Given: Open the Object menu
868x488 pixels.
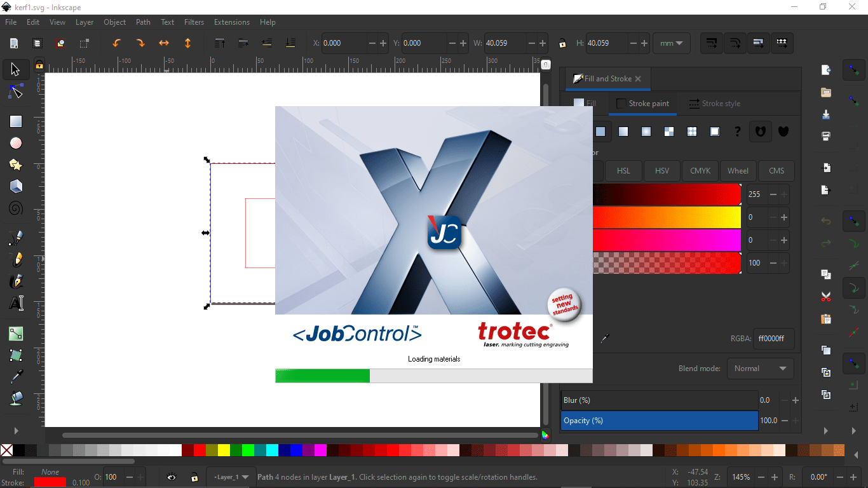Looking at the screenshot, I should 114,22.
